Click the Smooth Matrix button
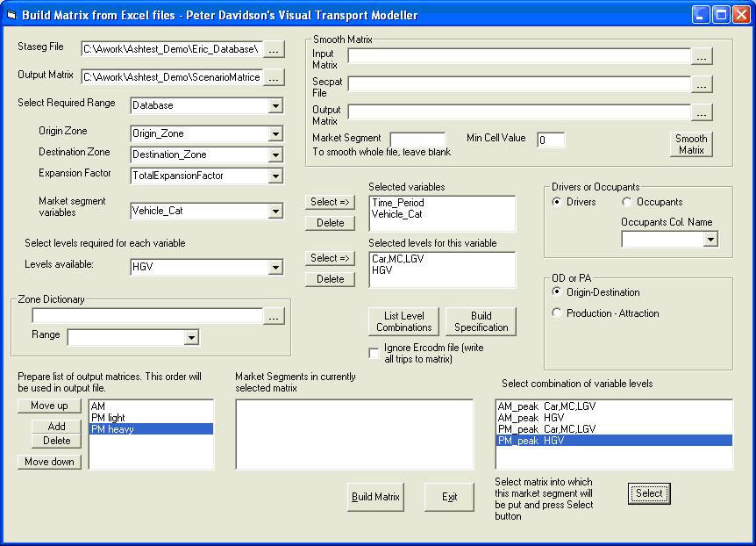Screen dimensions: 756x546 690,144
